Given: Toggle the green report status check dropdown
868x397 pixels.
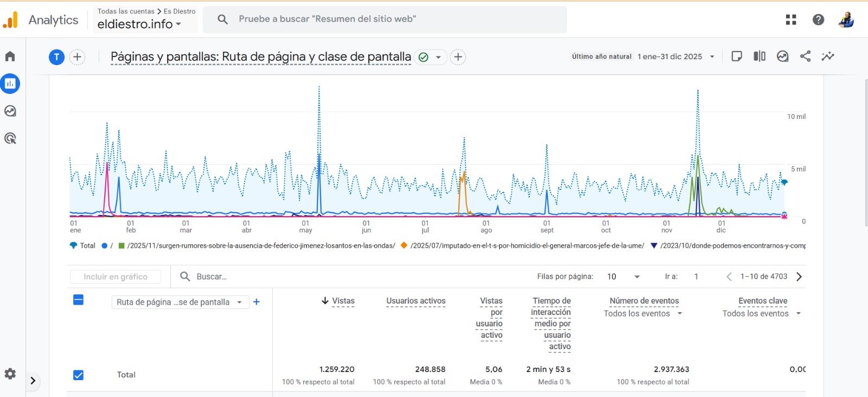Looking at the screenshot, I should click(x=431, y=57).
